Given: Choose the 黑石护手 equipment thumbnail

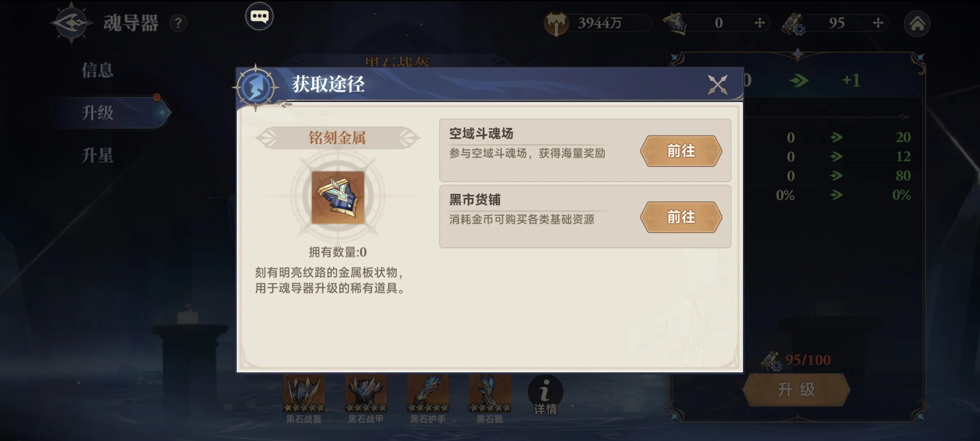Looking at the screenshot, I should (427, 393).
